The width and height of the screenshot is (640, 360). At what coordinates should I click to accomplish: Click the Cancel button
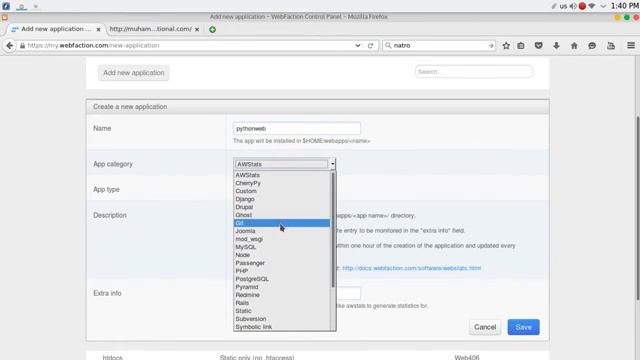point(485,327)
